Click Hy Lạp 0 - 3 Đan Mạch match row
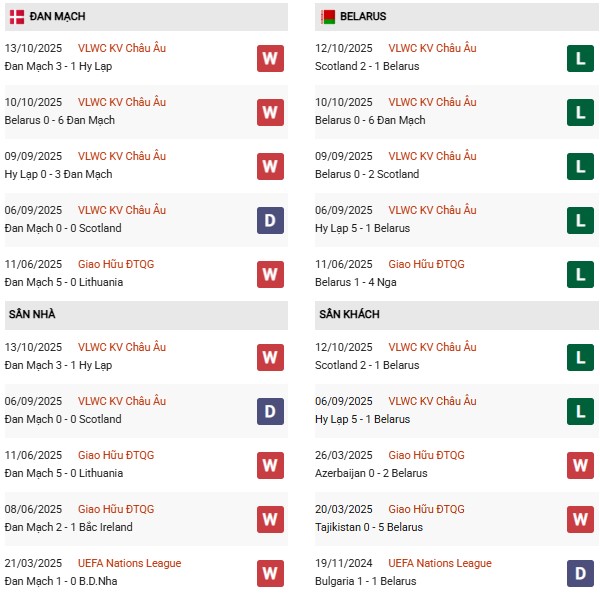600x595 pixels. (x=58, y=174)
